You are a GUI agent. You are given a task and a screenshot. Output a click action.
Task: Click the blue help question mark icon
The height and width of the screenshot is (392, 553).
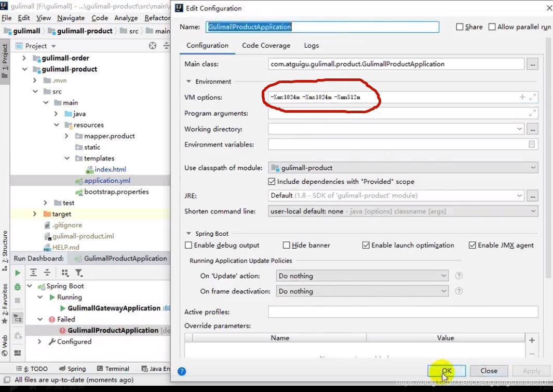(x=182, y=371)
